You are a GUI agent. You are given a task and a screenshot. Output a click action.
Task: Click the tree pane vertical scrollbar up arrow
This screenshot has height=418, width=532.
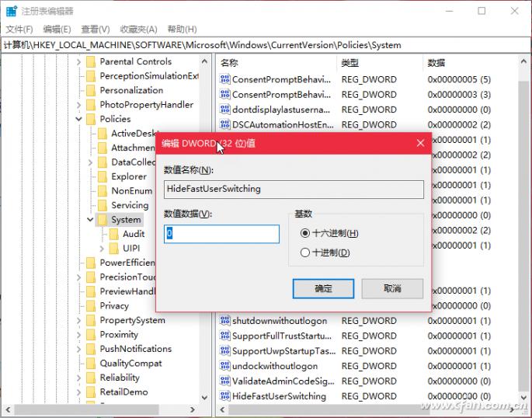[204, 61]
